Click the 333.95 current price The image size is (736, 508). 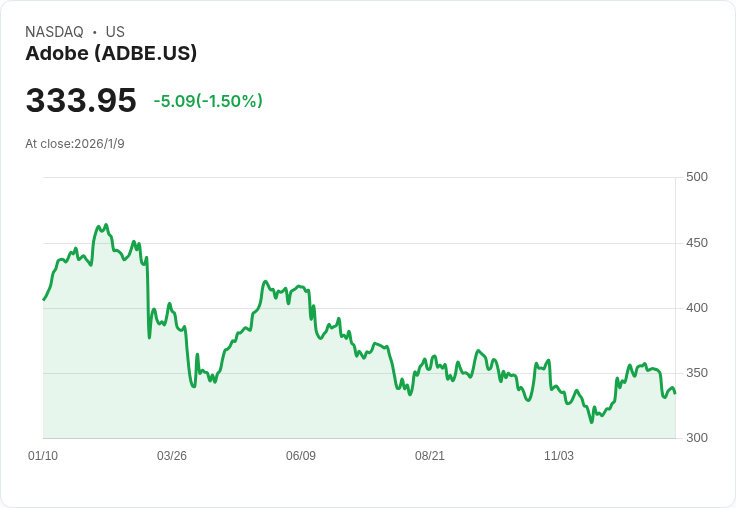[81, 100]
